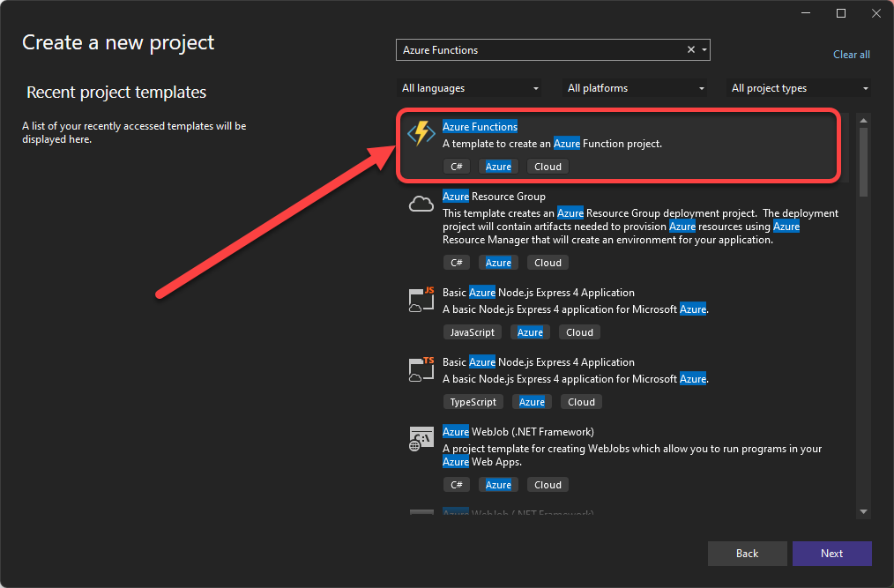The height and width of the screenshot is (588, 894).
Task: Select the Azure Resource Group template title
Action: [494, 197]
